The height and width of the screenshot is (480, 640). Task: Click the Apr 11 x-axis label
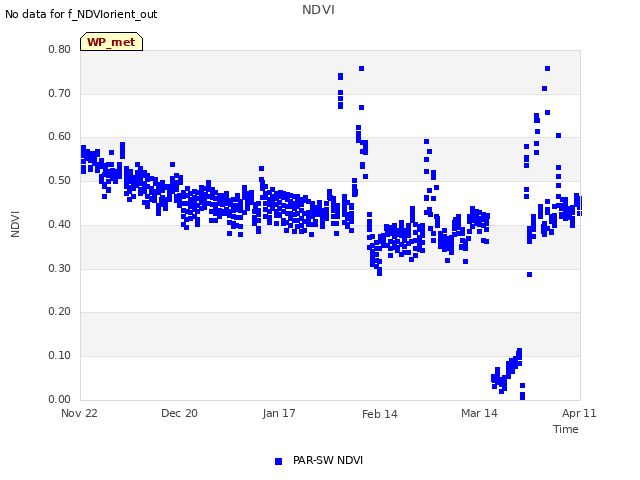pyautogui.click(x=579, y=413)
